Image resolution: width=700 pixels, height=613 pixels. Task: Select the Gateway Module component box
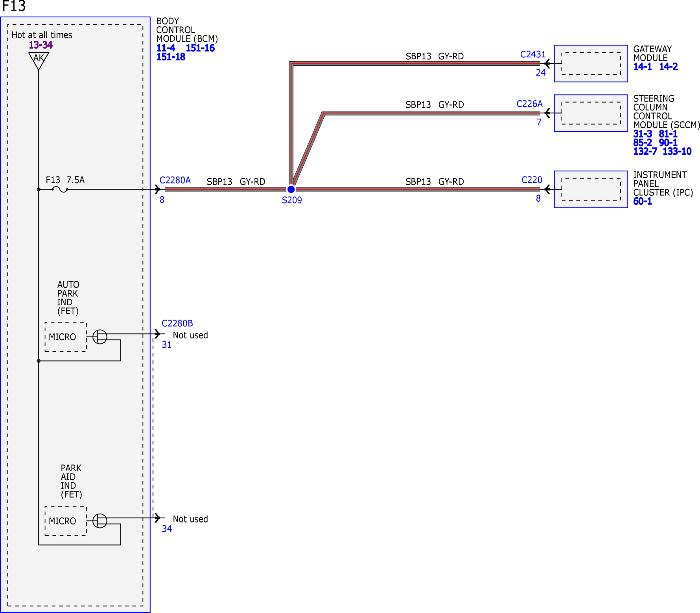click(x=591, y=63)
